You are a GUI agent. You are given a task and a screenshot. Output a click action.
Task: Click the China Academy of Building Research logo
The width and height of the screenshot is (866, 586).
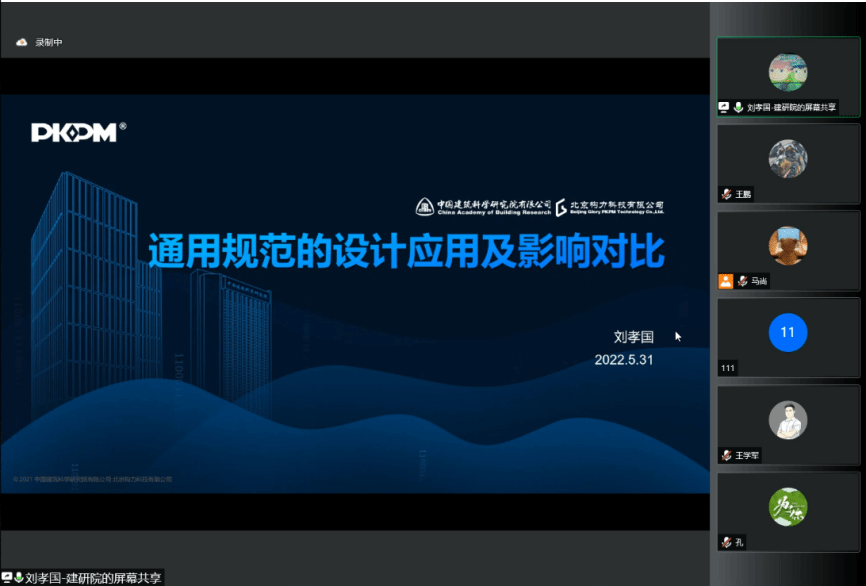[x=483, y=207]
